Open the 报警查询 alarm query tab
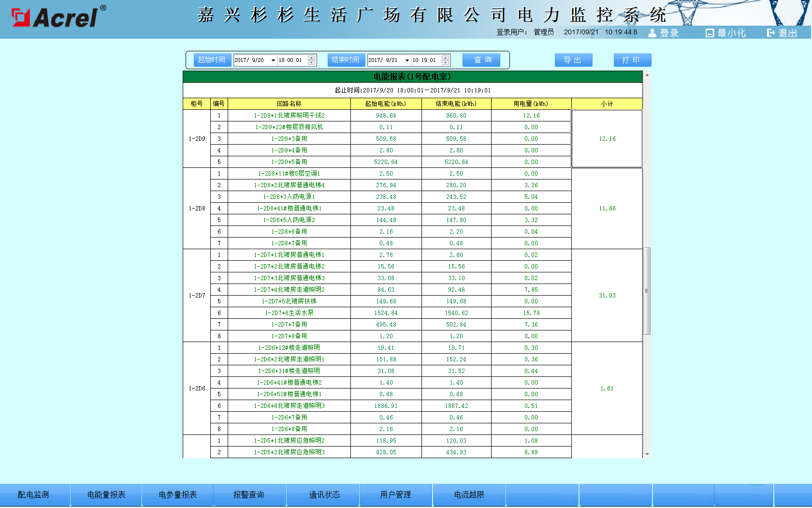The height and width of the screenshot is (508, 812). click(249, 494)
